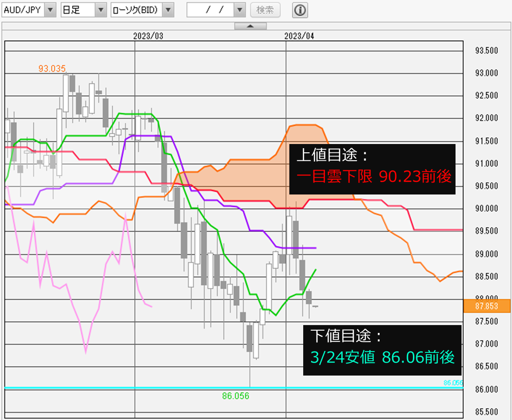Open the AUD/JPY currency pair dropdown
The width and height of the screenshot is (512, 420).
pyautogui.click(x=50, y=10)
